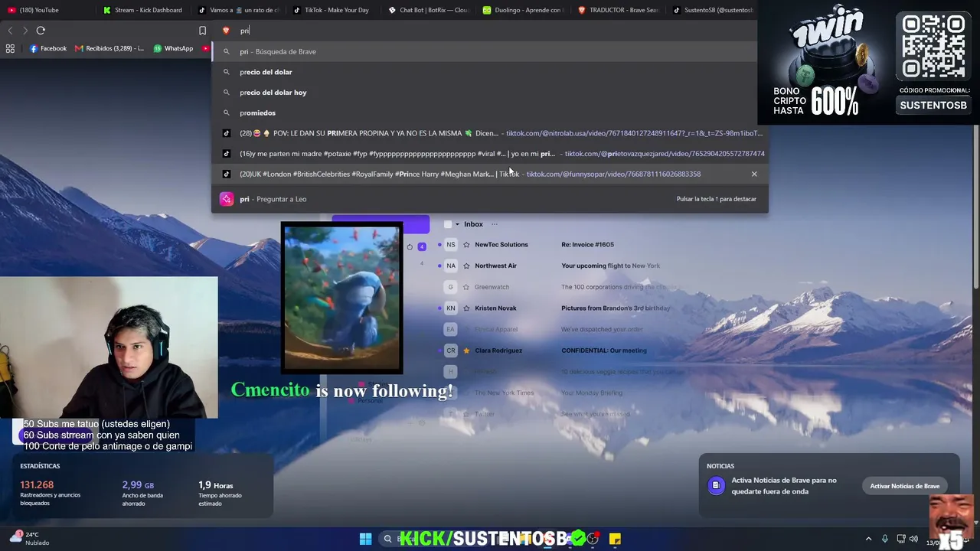Click the CR avatar of Clara Rodriguez

coord(451,350)
